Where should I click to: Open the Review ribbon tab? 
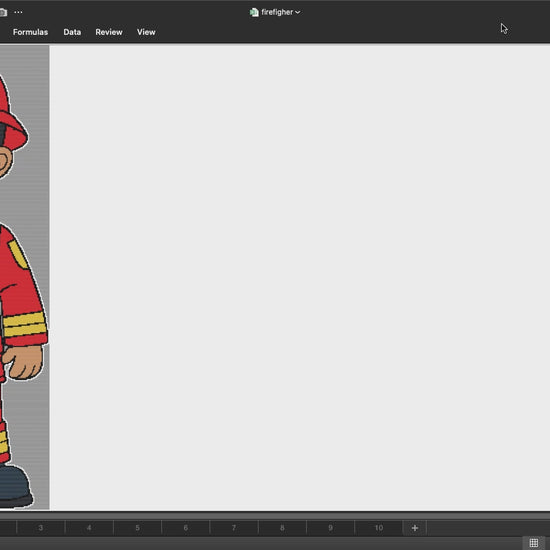pyautogui.click(x=109, y=32)
